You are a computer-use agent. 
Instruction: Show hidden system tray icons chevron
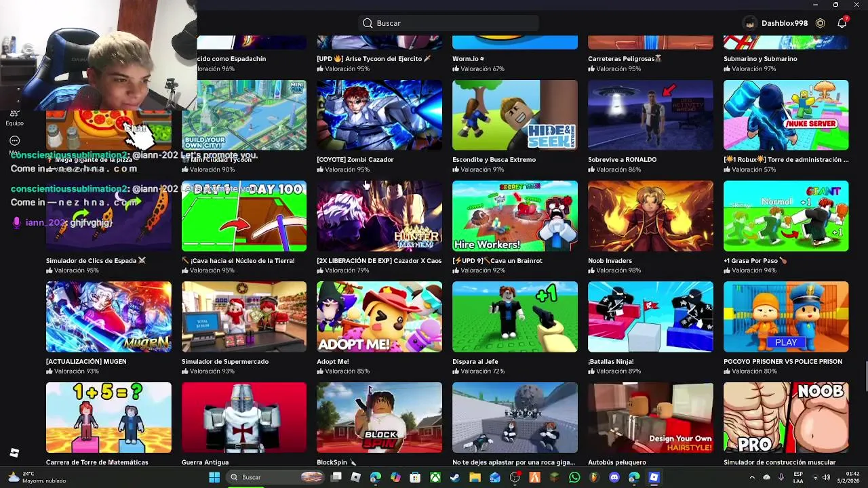pyautogui.click(x=752, y=477)
